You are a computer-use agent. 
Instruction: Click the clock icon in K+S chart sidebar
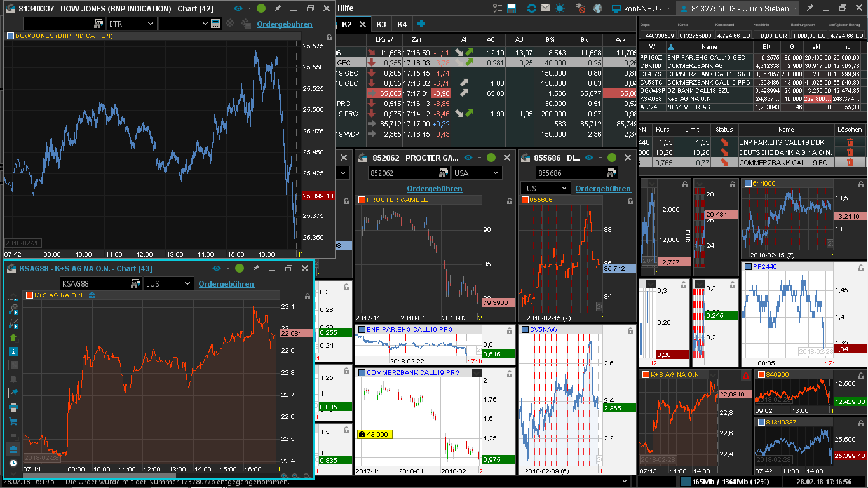coord(13,463)
